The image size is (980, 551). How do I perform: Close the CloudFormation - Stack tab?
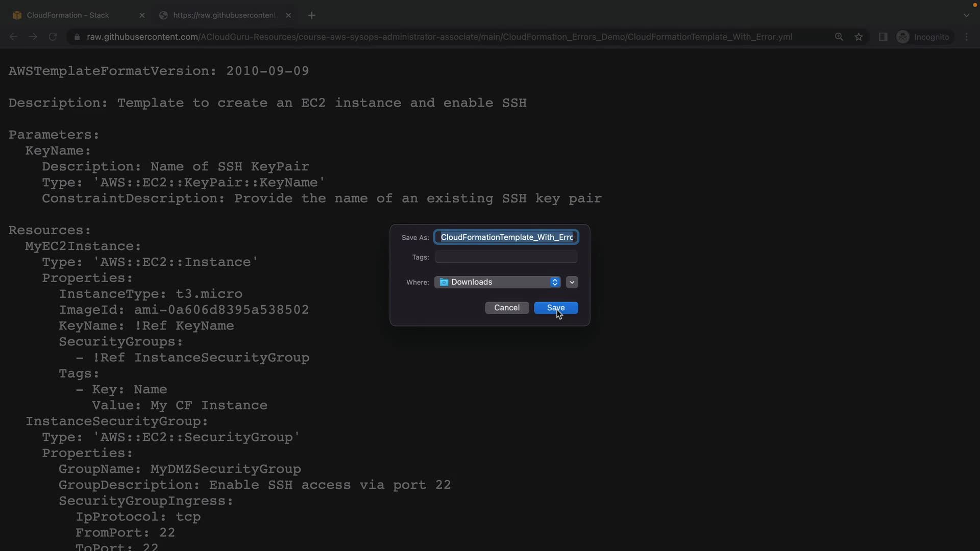[142, 15]
